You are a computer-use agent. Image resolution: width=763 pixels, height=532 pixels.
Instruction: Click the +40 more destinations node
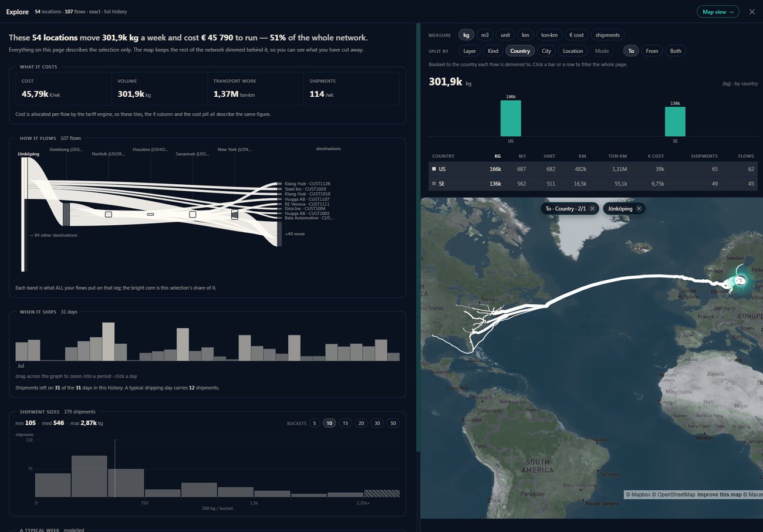coord(279,233)
